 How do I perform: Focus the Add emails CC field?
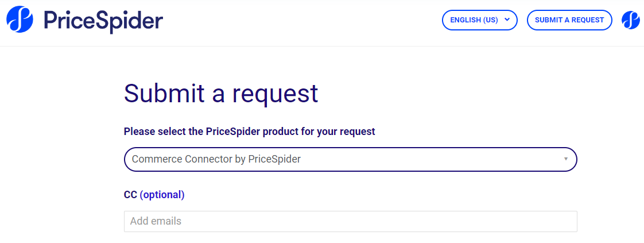350,221
